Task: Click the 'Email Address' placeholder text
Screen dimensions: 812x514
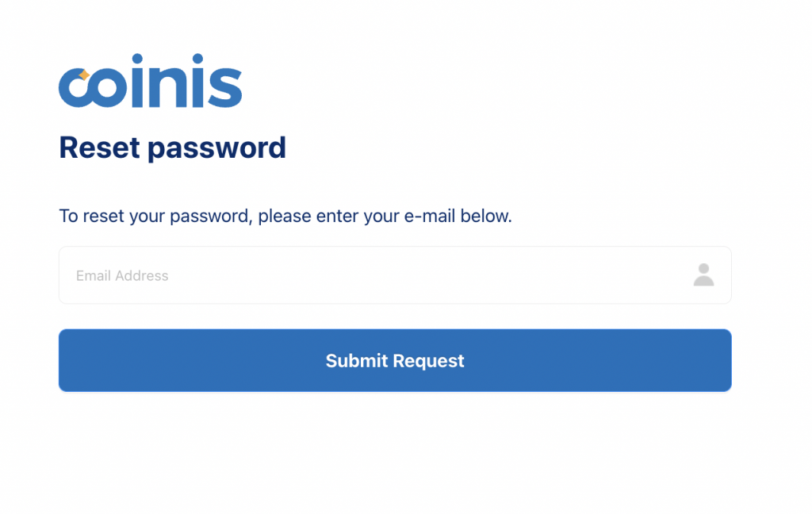Action: pos(122,276)
